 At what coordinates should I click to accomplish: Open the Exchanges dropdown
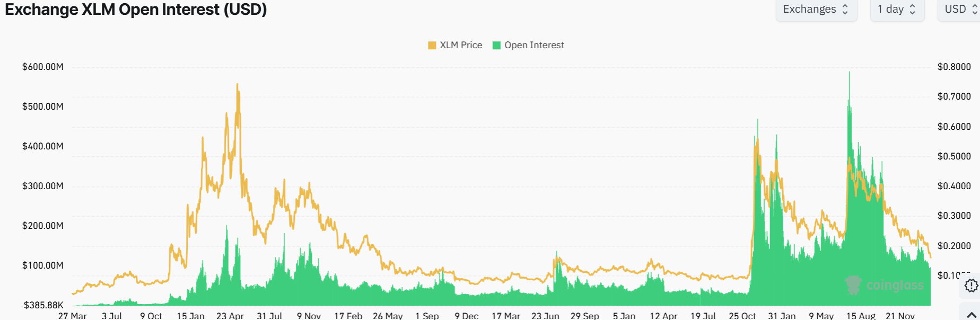pyautogui.click(x=816, y=10)
